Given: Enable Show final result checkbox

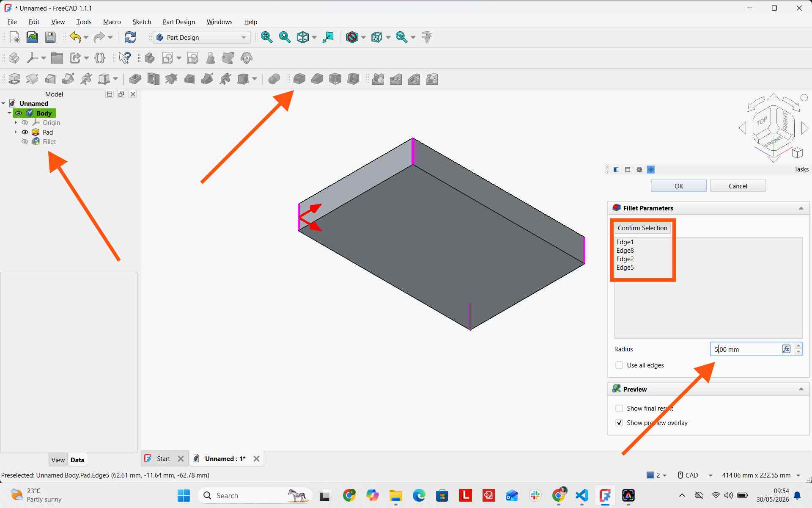Looking at the screenshot, I should click(x=619, y=408).
